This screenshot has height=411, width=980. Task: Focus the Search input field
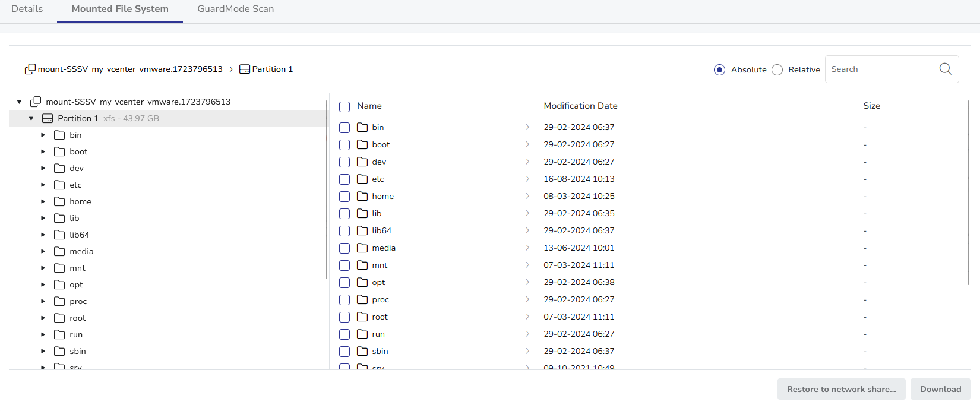point(879,69)
